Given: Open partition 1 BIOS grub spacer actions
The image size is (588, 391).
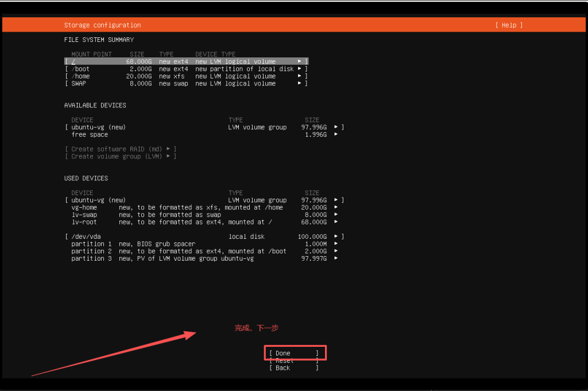Looking at the screenshot, I should 335,243.
